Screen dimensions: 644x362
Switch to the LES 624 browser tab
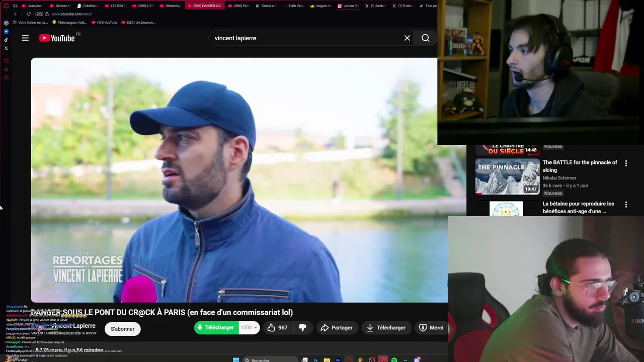[115, 6]
